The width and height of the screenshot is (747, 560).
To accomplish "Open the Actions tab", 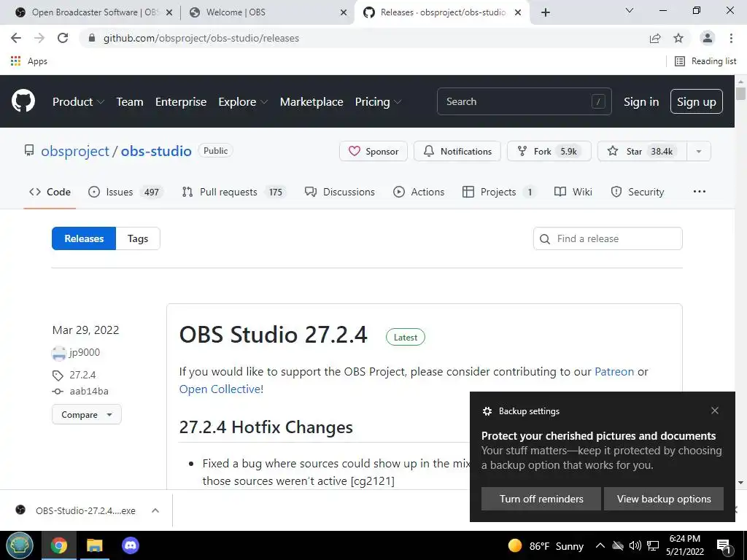I will (x=419, y=192).
